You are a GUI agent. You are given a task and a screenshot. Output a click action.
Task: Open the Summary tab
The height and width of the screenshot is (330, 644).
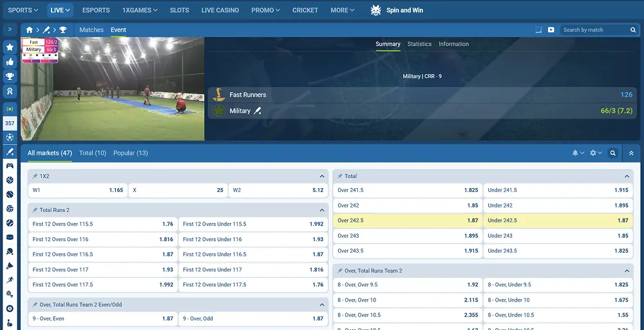coord(388,44)
